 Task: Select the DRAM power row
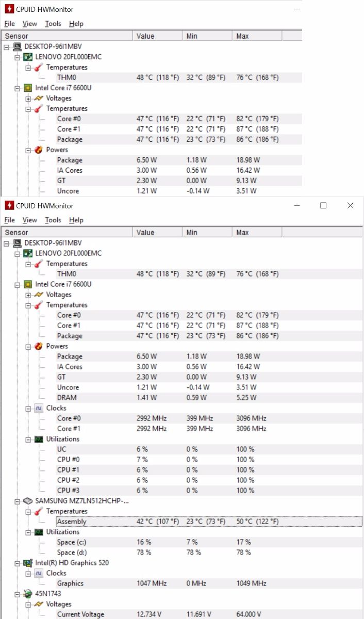click(x=67, y=398)
